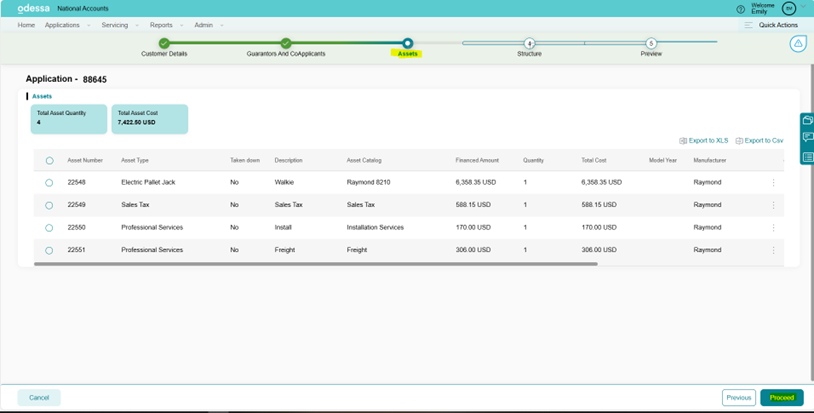The height and width of the screenshot is (413, 814).
Task: Click the Export to XLS icon
Action: click(x=683, y=141)
